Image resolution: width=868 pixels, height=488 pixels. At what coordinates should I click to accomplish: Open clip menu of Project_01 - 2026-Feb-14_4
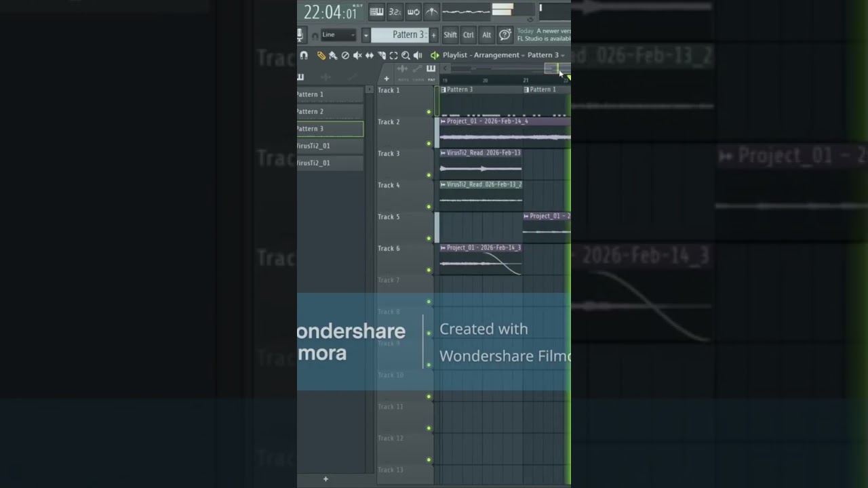click(x=443, y=121)
